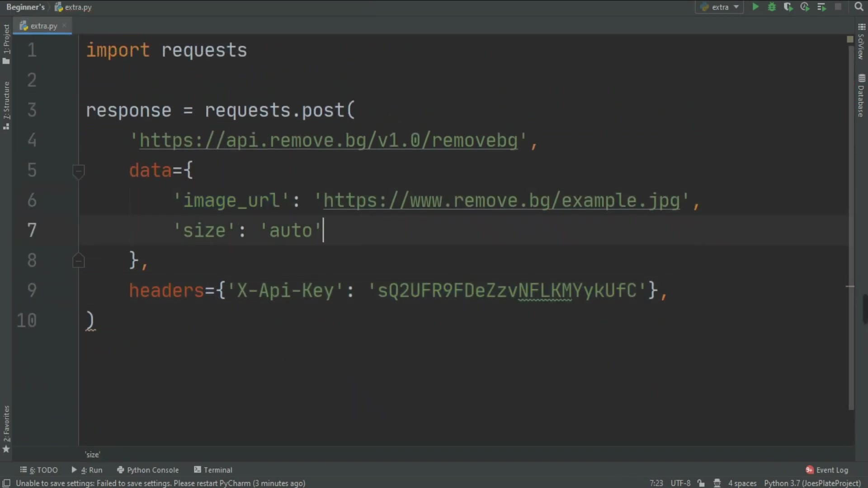Image resolution: width=868 pixels, height=488 pixels.
Task: Click the concurrency diagram run icon
Action: [x=821, y=7]
